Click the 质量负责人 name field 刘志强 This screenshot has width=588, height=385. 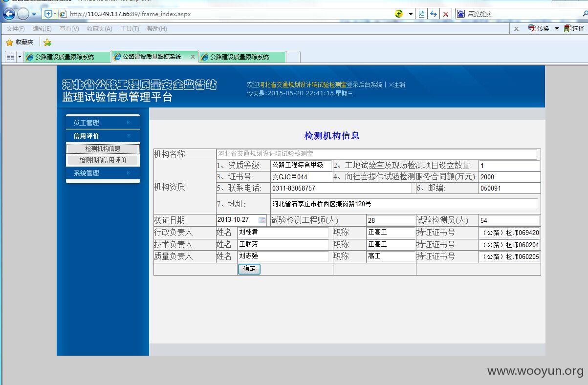[x=283, y=257]
